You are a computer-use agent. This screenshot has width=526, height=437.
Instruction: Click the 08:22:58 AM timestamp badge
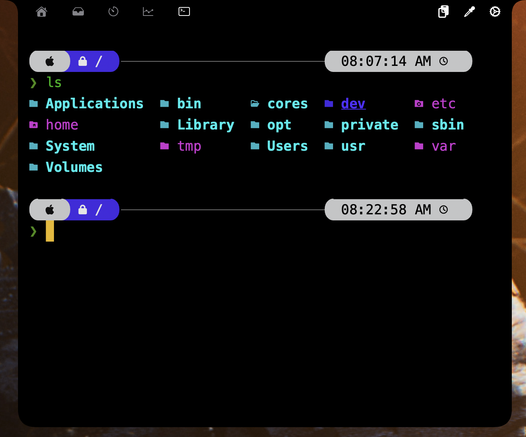coord(398,210)
